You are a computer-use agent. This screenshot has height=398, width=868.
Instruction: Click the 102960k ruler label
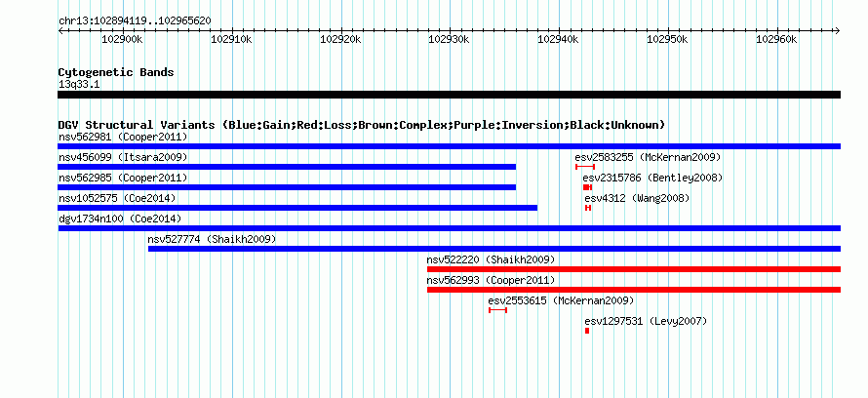(x=776, y=39)
